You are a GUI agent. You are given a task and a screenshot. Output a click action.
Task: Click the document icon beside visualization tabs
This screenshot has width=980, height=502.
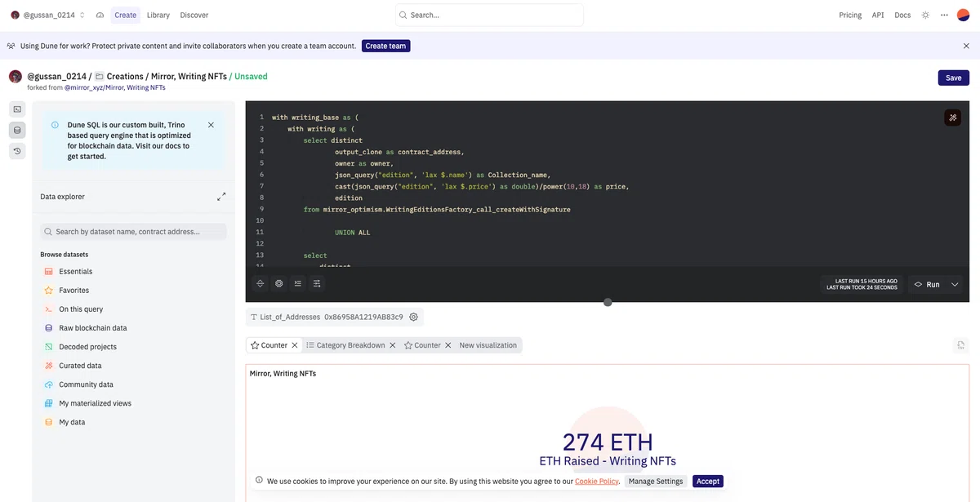pos(960,345)
